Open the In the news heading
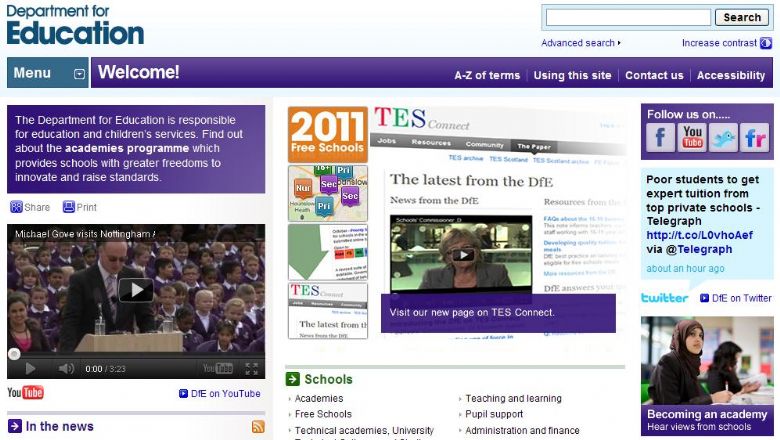 pos(60,427)
